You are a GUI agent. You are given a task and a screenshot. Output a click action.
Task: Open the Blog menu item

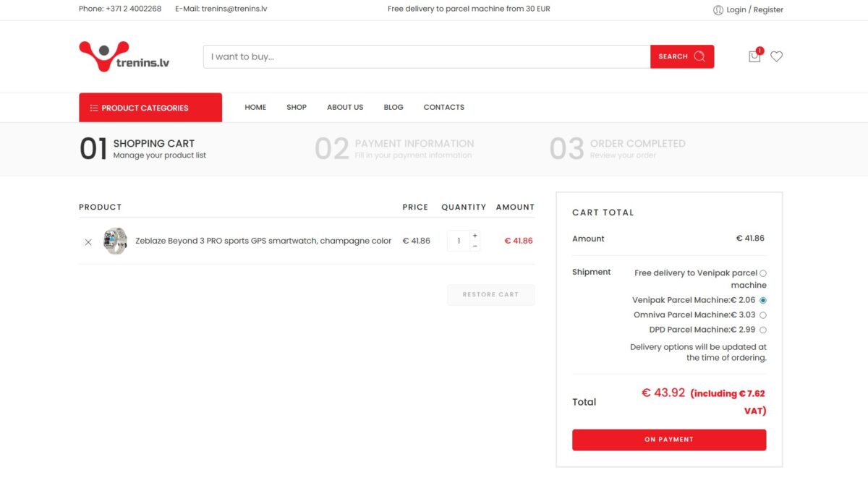pyautogui.click(x=393, y=107)
